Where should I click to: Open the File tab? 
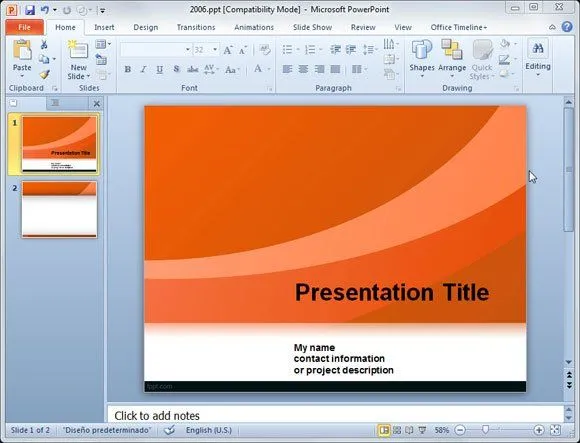click(x=24, y=27)
